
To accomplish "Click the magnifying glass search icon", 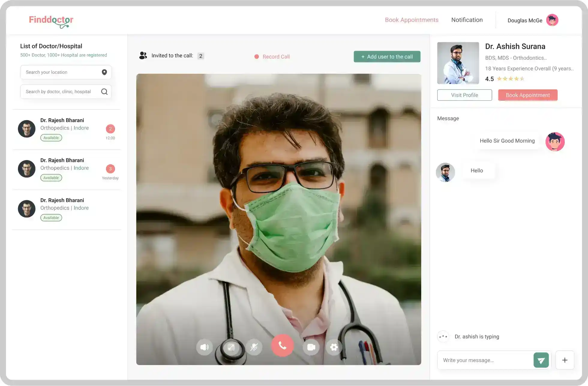I will point(104,92).
